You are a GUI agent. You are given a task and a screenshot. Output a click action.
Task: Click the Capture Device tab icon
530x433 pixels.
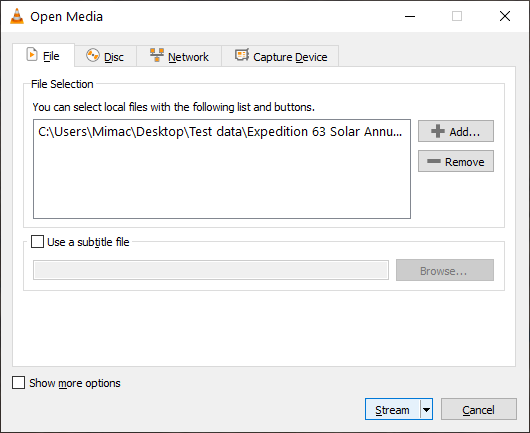[242, 55]
